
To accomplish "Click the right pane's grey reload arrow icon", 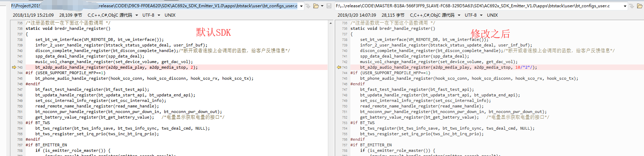I will click(x=632, y=6).
